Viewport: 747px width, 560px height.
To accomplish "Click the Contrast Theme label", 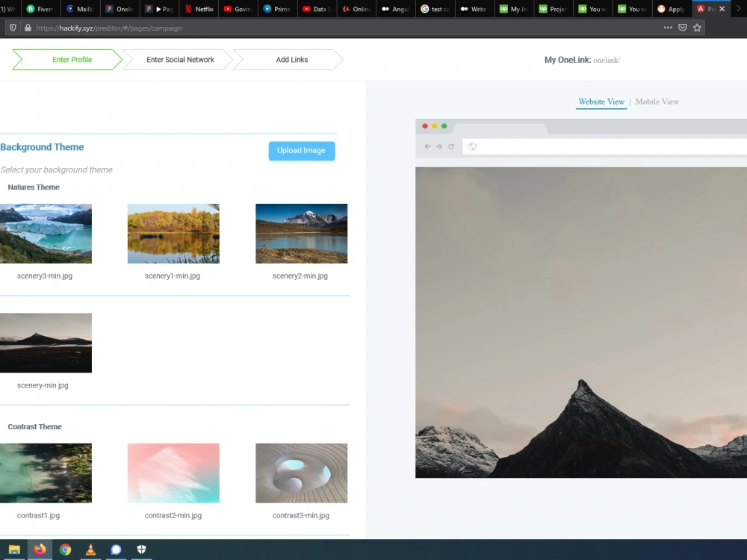I will click(34, 426).
